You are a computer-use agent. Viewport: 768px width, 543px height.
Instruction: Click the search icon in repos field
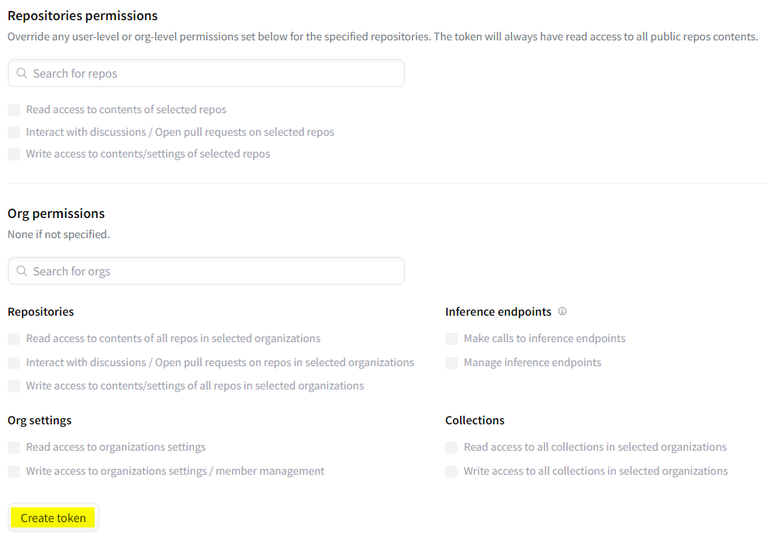[22, 73]
